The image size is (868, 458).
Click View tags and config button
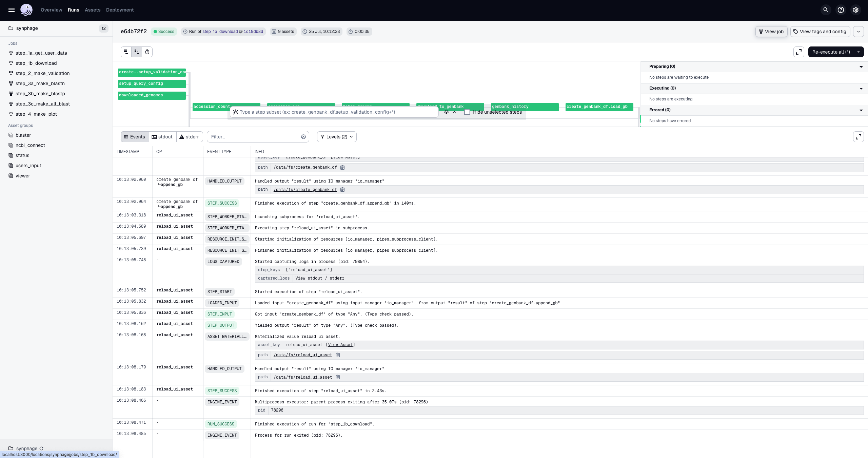coord(820,32)
